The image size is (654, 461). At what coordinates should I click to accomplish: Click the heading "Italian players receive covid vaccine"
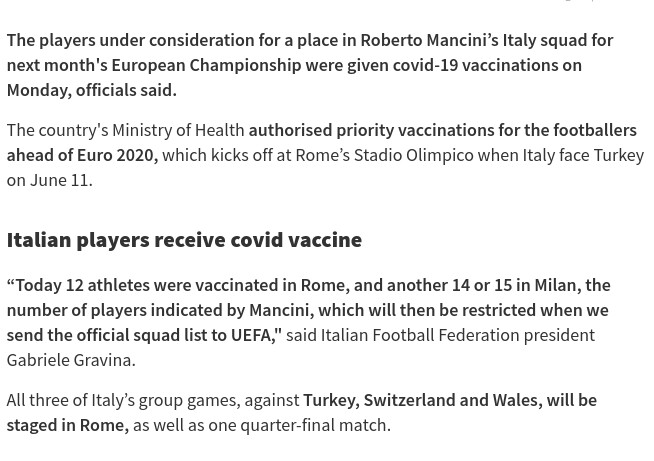pyautogui.click(x=184, y=240)
